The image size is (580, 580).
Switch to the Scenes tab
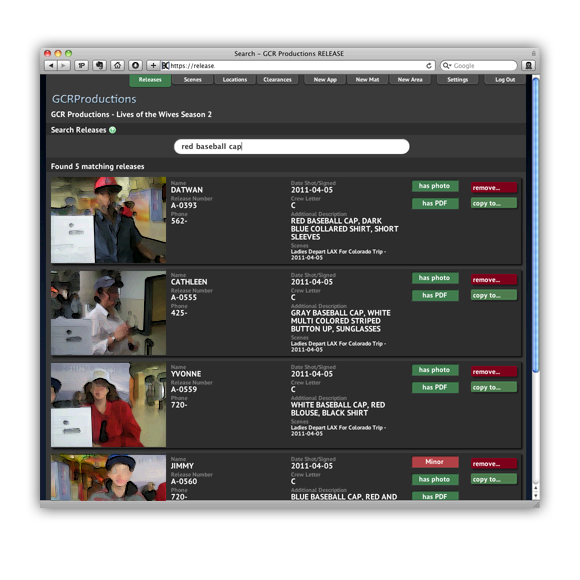(x=192, y=80)
